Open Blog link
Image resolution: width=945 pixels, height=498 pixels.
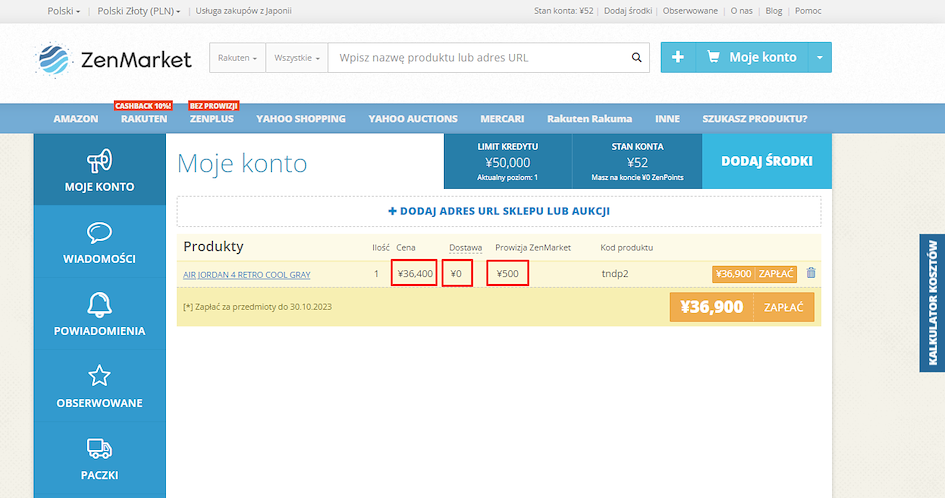coord(774,11)
